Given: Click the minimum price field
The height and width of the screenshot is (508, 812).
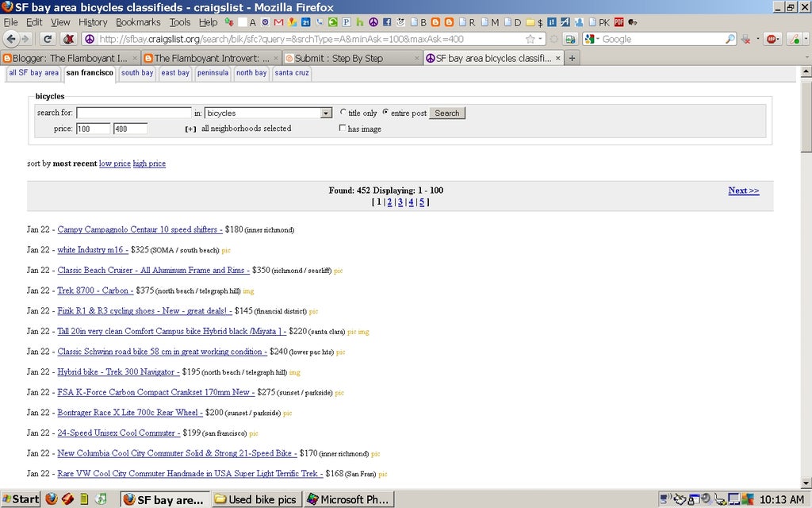Looking at the screenshot, I should (94, 129).
